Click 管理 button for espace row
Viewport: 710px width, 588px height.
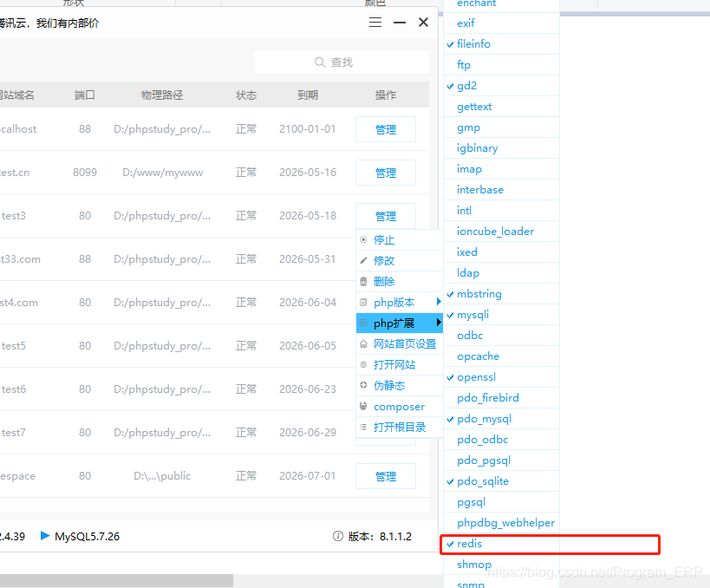pos(385,476)
